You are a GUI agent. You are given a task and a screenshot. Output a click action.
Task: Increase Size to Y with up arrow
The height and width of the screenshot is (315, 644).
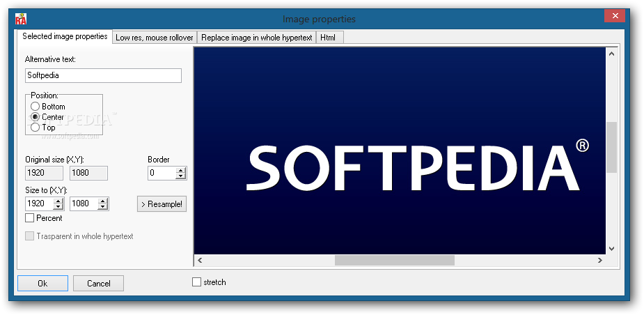tap(104, 201)
